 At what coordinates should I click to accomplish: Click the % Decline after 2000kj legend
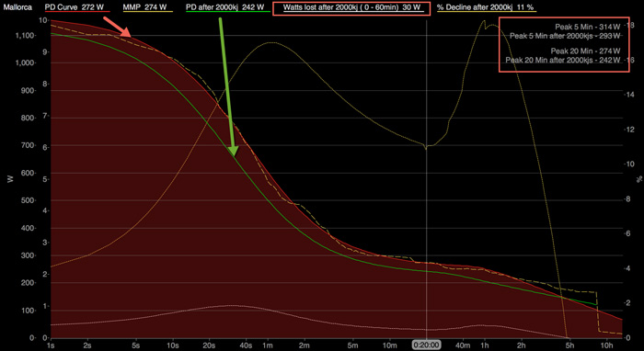pos(487,7)
